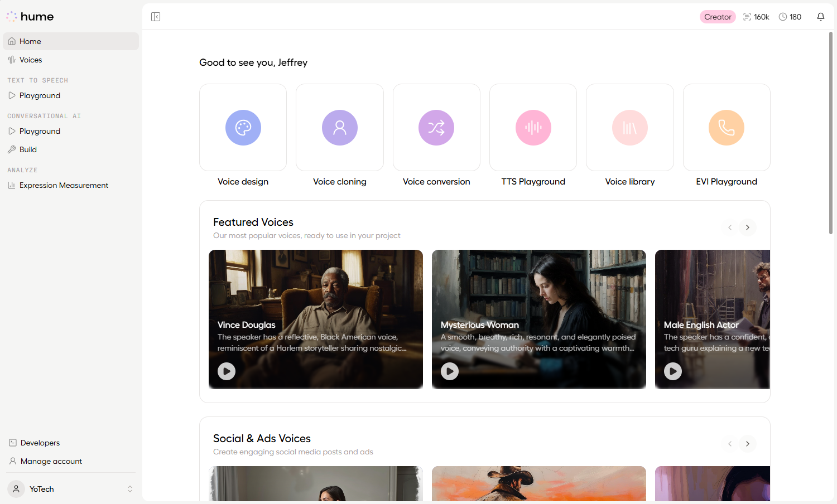Image resolution: width=837 pixels, height=504 pixels.
Task: Click the Good to see you, Jeffrey greeting
Action: (x=253, y=62)
